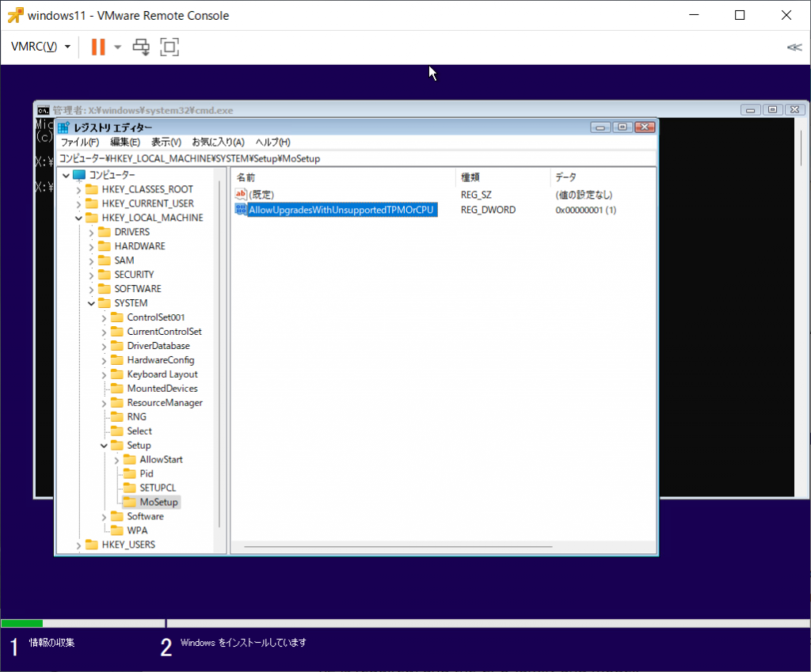The height and width of the screenshot is (672, 811).
Task: Select the HARDWARE key folder icon
Action: [105, 246]
